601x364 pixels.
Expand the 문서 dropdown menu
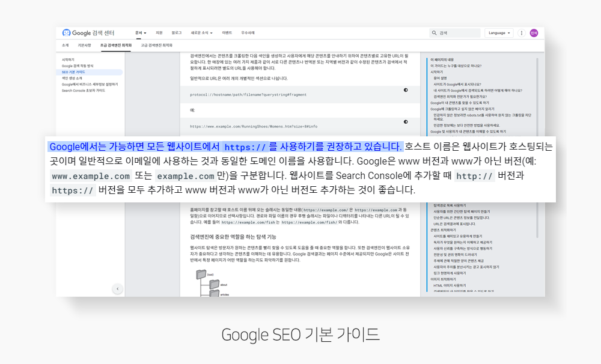pyautogui.click(x=141, y=33)
